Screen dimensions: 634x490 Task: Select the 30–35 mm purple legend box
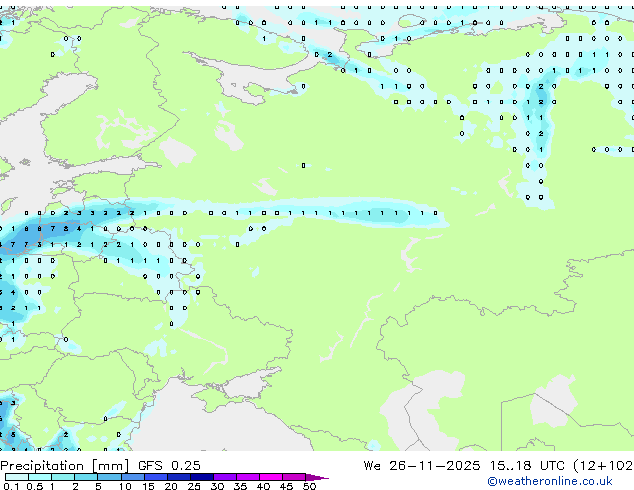(224, 477)
